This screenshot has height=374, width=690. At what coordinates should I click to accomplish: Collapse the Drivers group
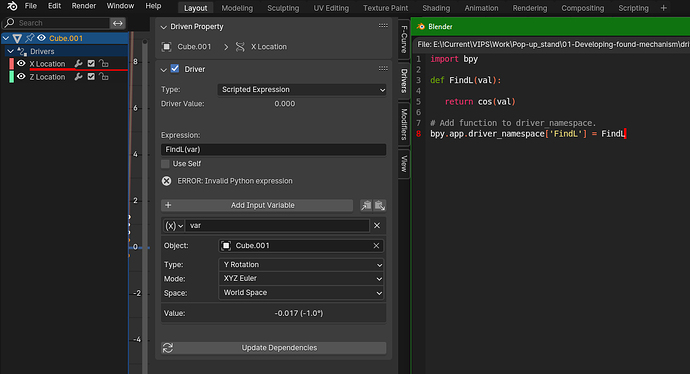tap(11, 51)
